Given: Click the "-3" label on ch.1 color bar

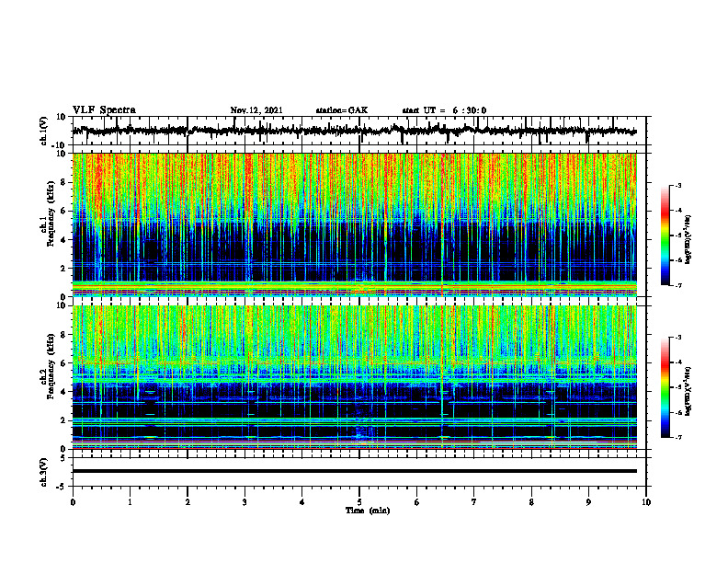Looking at the screenshot, I should [x=678, y=186].
